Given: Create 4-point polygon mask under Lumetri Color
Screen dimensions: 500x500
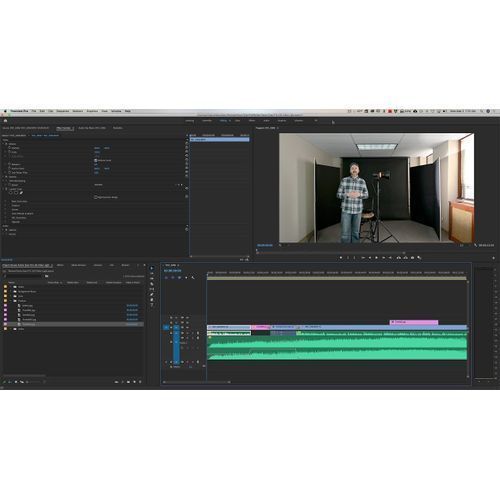Looking at the screenshot, I should pyautogui.click(x=16, y=193).
